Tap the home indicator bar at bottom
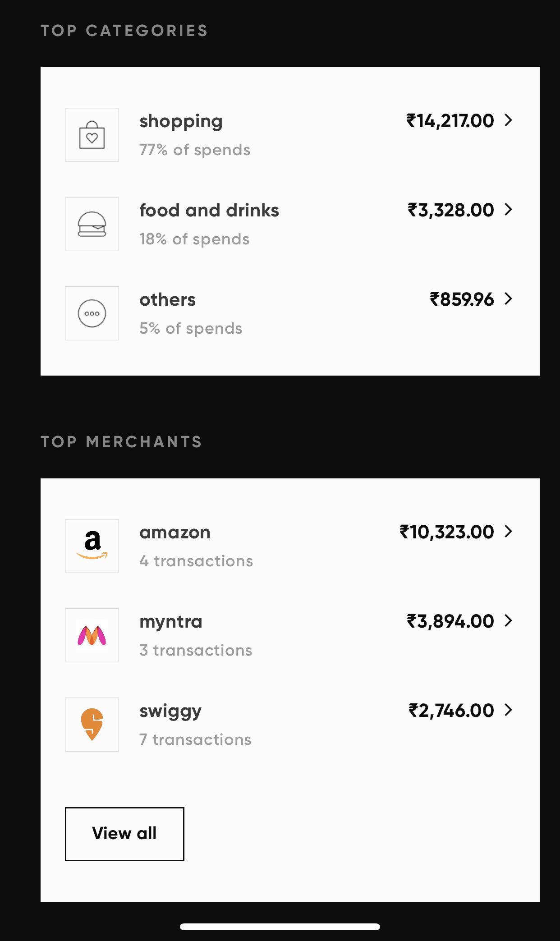 pyautogui.click(x=280, y=927)
